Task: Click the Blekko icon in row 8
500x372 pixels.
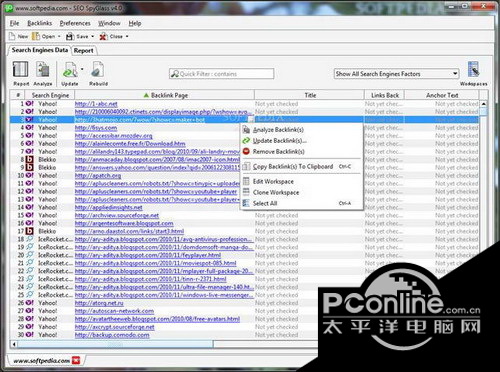Action: tap(30, 159)
